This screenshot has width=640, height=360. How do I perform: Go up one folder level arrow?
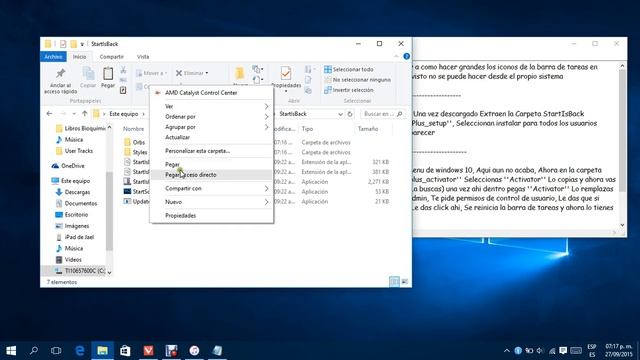tap(84, 114)
